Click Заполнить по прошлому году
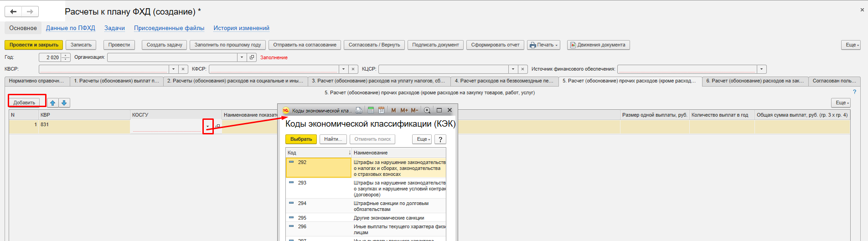This screenshot has height=241, width=868. pos(227,45)
